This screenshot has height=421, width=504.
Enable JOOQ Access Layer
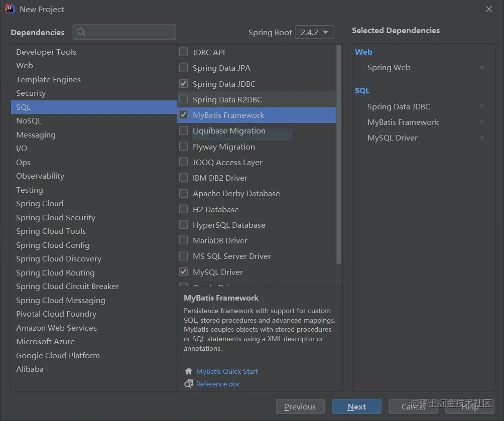[184, 162]
